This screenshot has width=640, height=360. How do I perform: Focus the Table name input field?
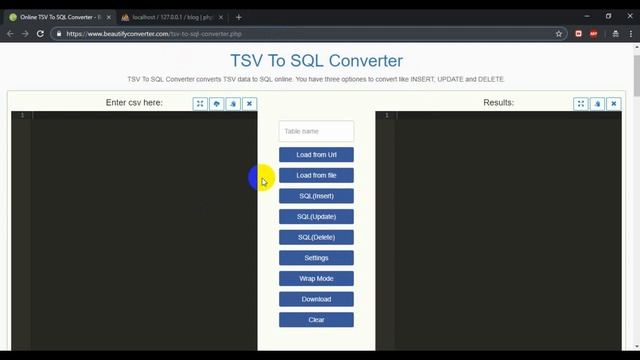point(316,131)
